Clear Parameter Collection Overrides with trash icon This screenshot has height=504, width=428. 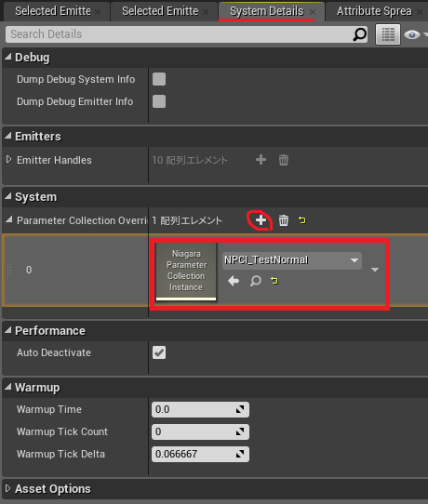(x=283, y=220)
